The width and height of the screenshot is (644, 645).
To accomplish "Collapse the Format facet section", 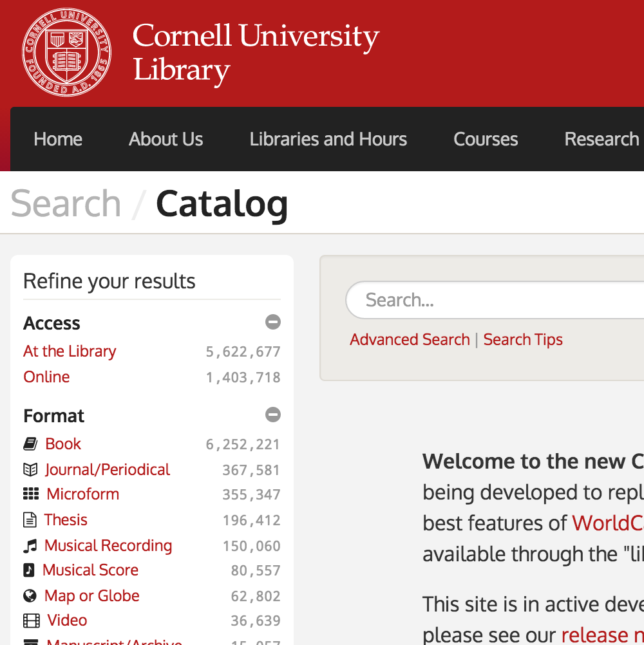I will click(273, 415).
